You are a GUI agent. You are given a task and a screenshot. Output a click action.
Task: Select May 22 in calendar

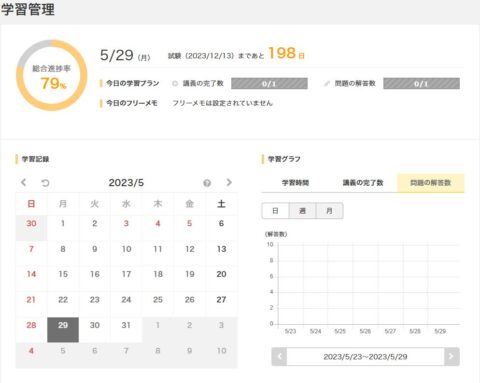(63, 304)
